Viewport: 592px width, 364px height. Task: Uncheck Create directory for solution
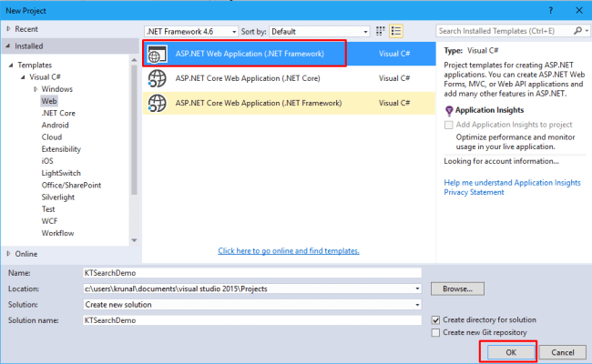point(435,320)
